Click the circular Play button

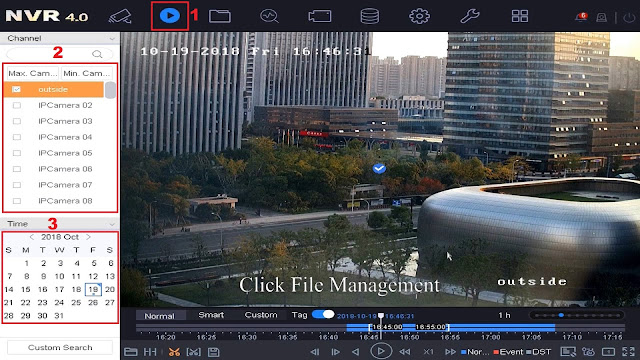point(381,351)
